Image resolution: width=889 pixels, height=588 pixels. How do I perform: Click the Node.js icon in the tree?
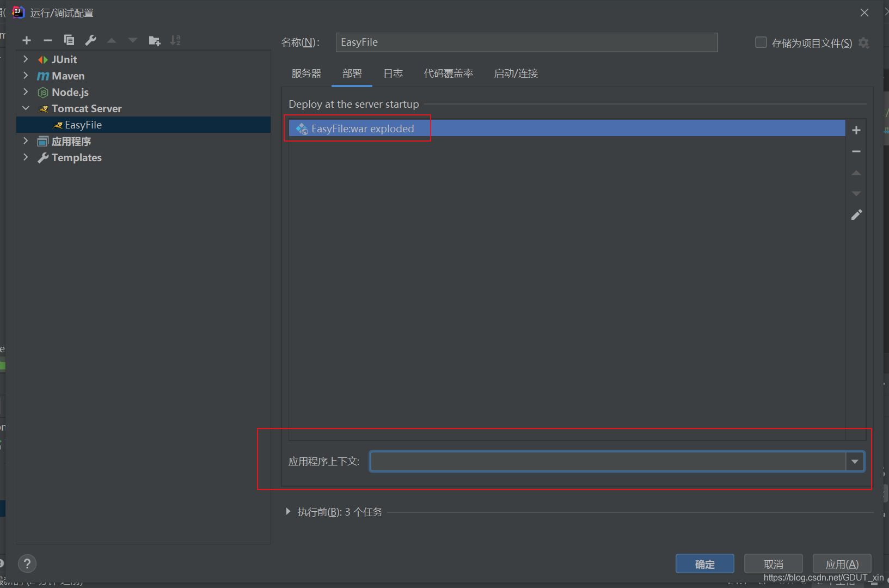[x=43, y=93]
